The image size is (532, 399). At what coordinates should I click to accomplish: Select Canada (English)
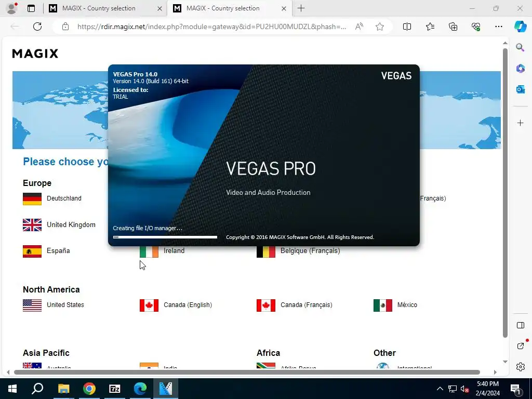(188, 304)
